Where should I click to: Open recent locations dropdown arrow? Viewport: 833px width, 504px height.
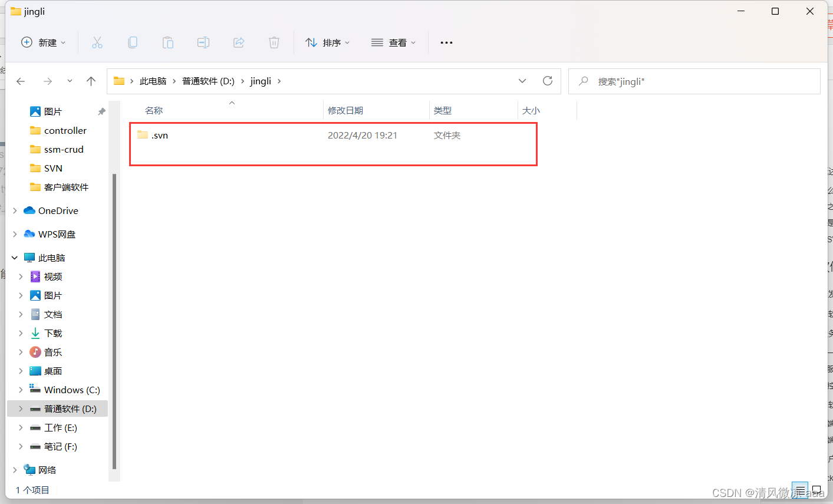coord(70,81)
